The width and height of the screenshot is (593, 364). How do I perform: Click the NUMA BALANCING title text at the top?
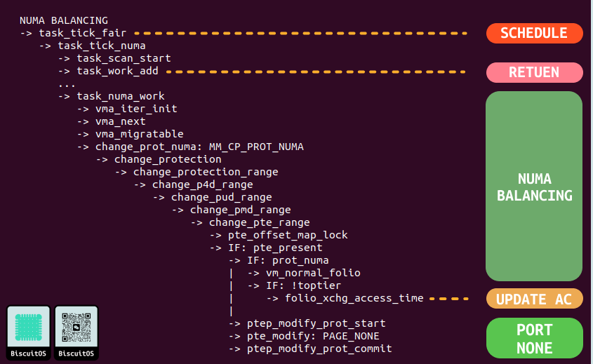pyautogui.click(x=64, y=20)
